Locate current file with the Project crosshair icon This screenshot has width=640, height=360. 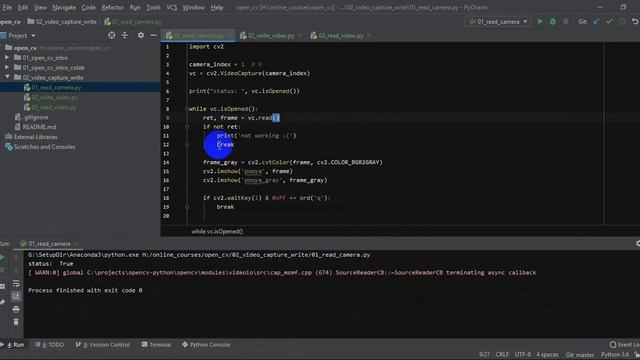(111, 36)
